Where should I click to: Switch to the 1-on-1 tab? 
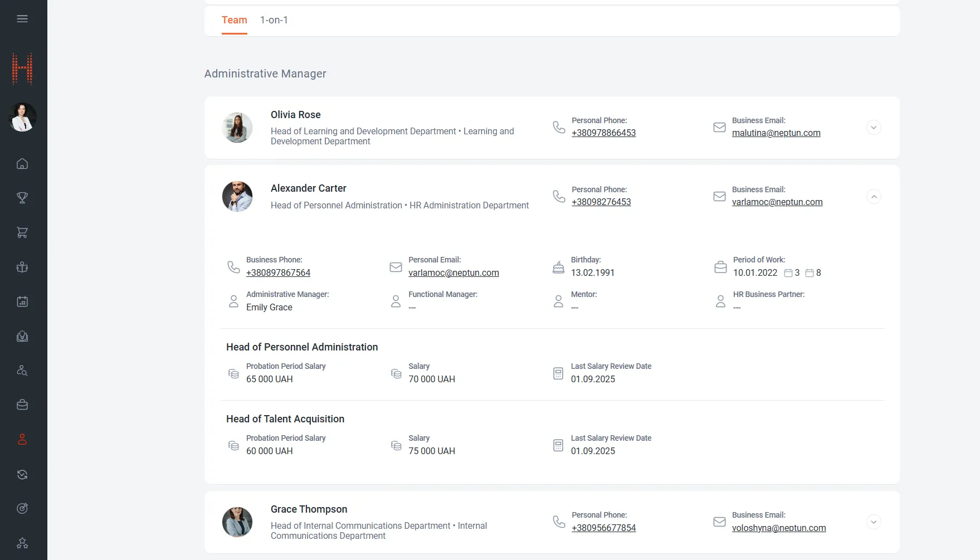tap(274, 21)
